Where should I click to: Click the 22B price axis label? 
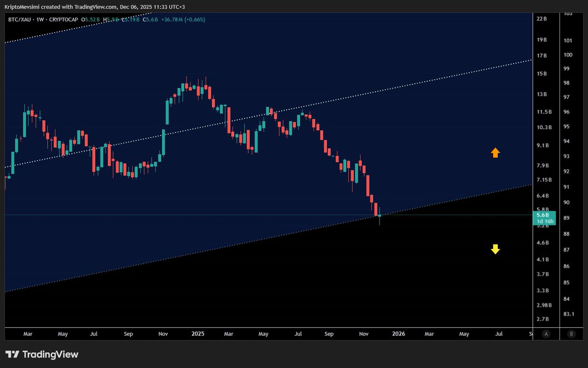pyautogui.click(x=542, y=19)
